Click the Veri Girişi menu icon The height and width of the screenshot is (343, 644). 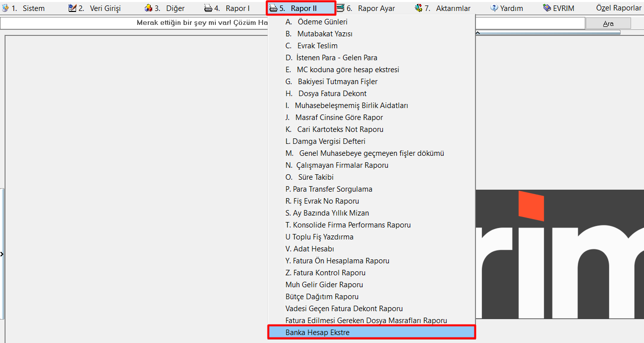pos(72,8)
